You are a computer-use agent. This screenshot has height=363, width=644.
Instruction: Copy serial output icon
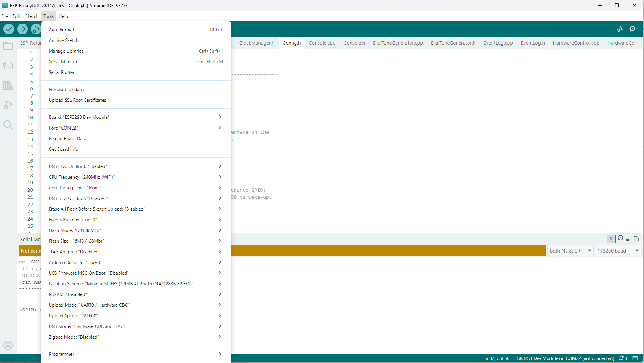[636, 239]
